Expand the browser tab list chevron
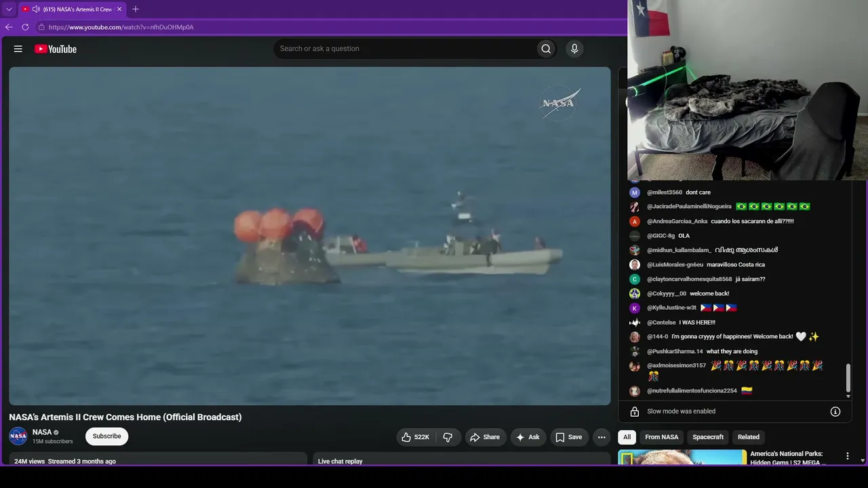This screenshot has width=868, height=488. point(9,9)
